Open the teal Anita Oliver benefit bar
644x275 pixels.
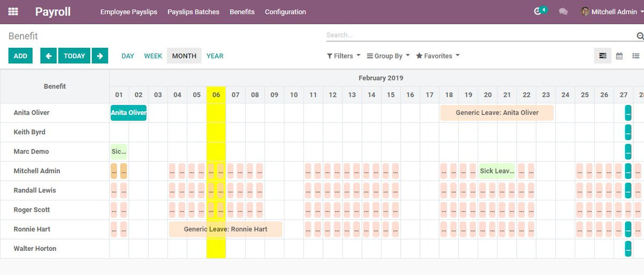click(129, 113)
